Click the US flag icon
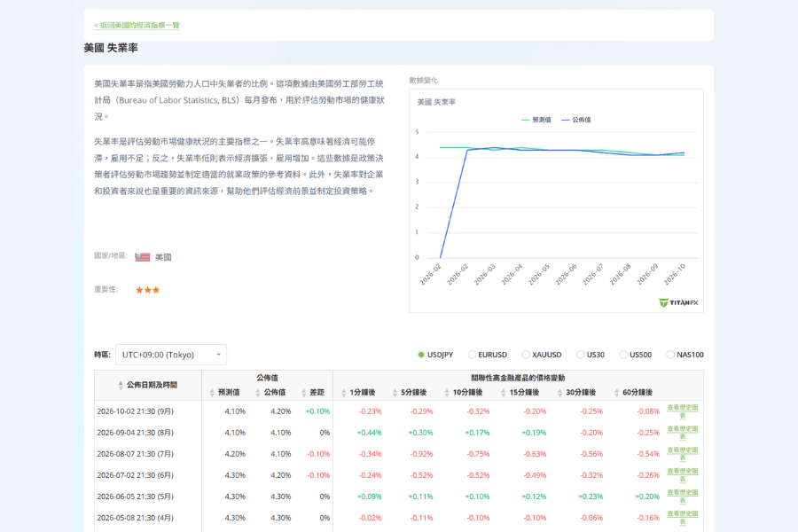 pyautogui.click(x=143, y=257)
